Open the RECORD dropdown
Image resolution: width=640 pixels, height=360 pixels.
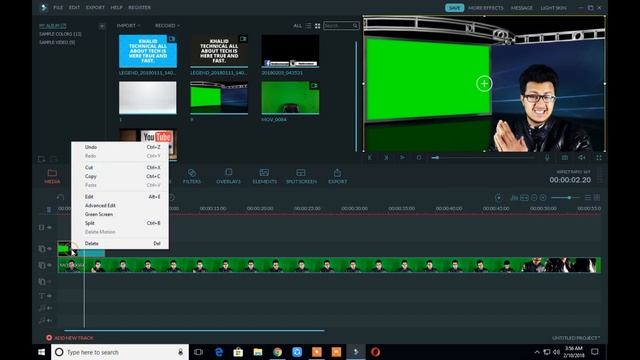coord(167,26)
